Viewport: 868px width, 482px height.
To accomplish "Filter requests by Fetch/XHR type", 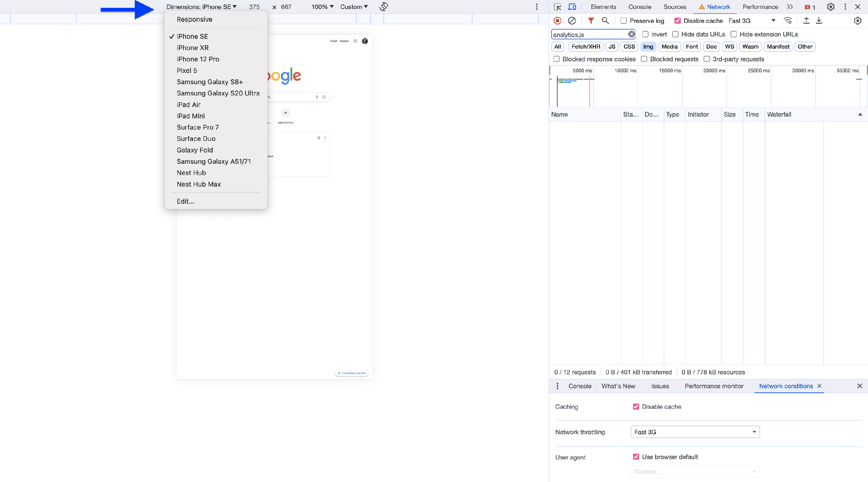I will (x=586, y=47).
